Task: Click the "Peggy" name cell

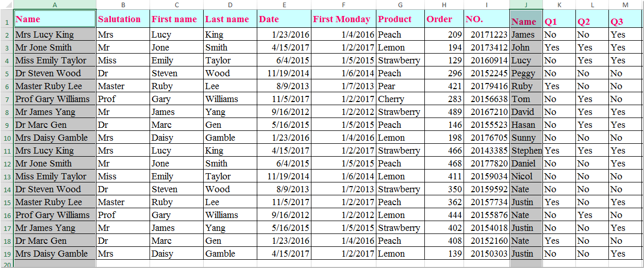Action: pyautogui.click(x=525, y=73)
